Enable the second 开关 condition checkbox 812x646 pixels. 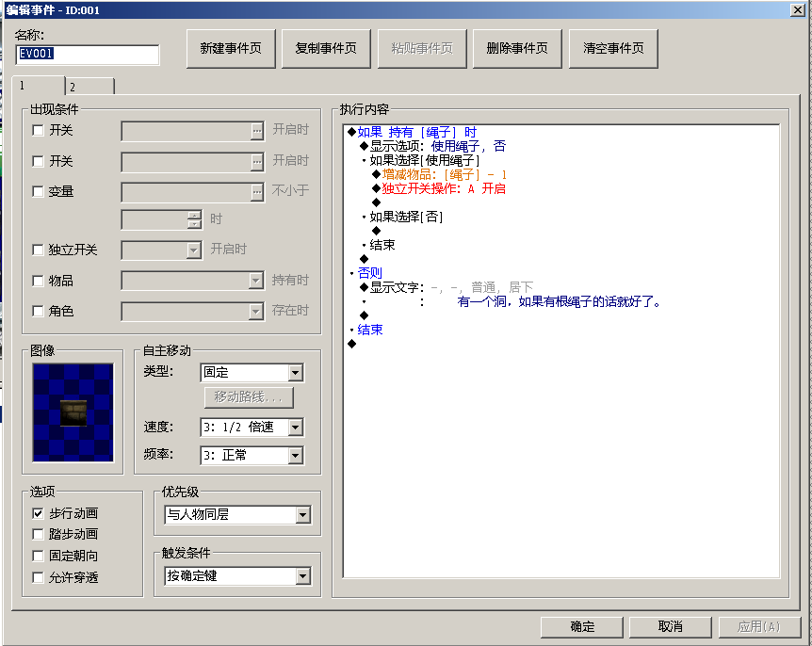pyautogui.click(x=38, y=161)
